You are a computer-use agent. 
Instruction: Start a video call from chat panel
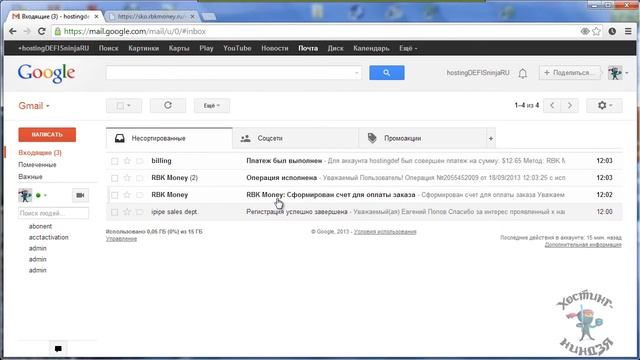point(80,195)
